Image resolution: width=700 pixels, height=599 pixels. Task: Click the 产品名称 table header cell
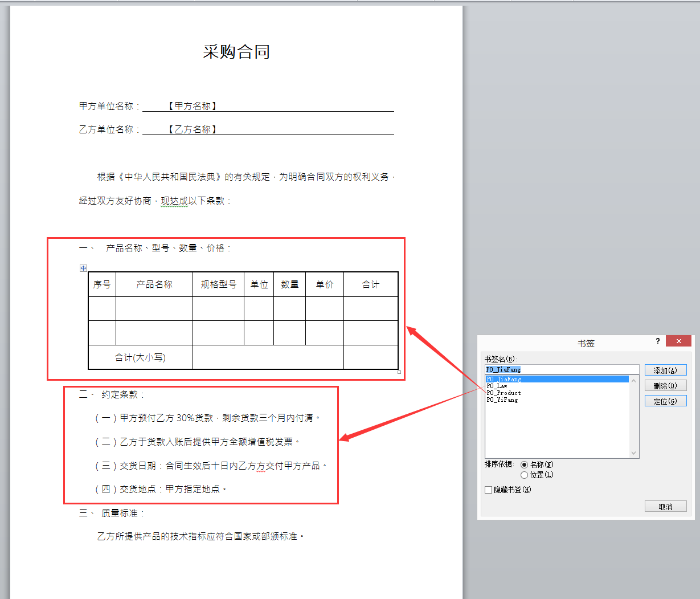154,284
